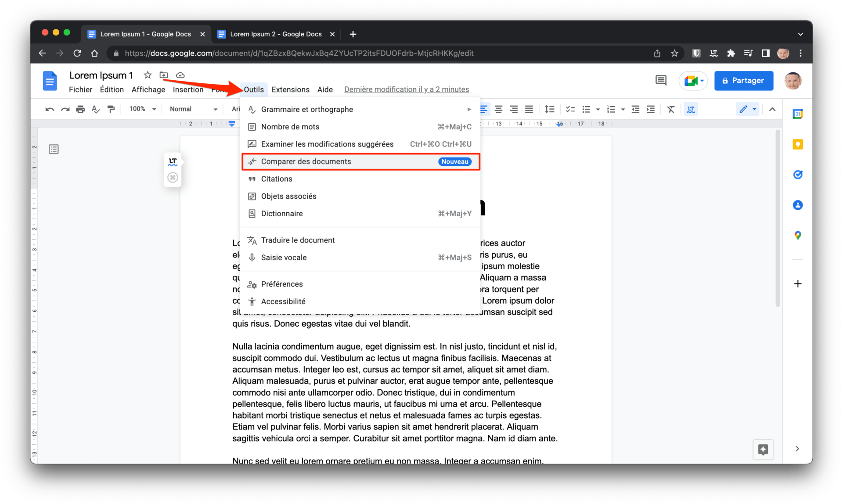The image size is (843, 504).
Task: Run spell check from the toolbar
Action: pyautogui.click(x=96, y=109)
